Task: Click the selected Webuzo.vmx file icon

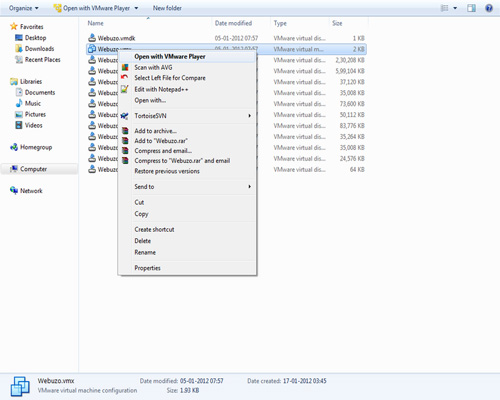Action: click(92, 49)
